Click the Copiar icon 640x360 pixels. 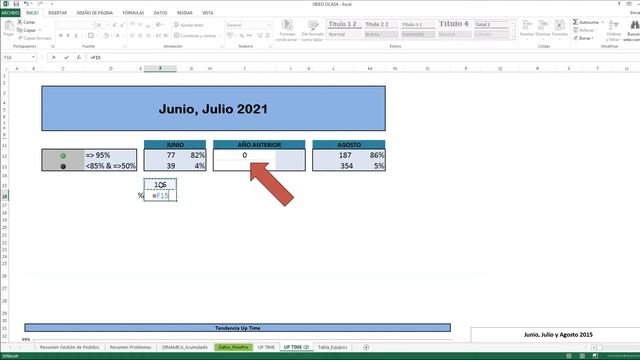click(20, 30)
